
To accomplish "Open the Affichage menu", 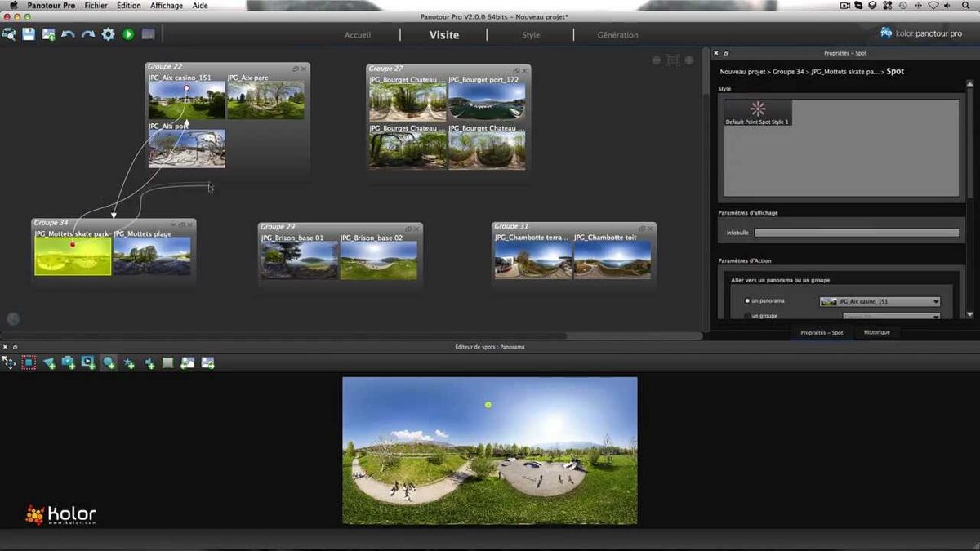I will coord(167,6).
